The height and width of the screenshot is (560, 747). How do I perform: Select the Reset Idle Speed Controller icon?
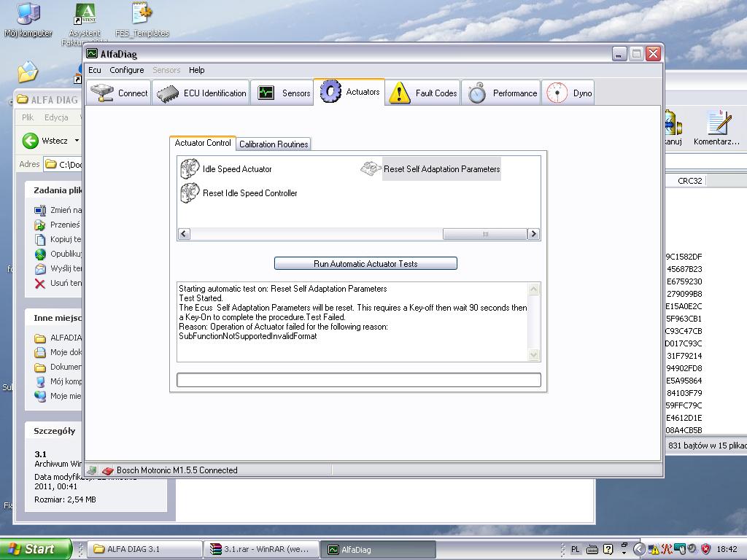[190, 192]
